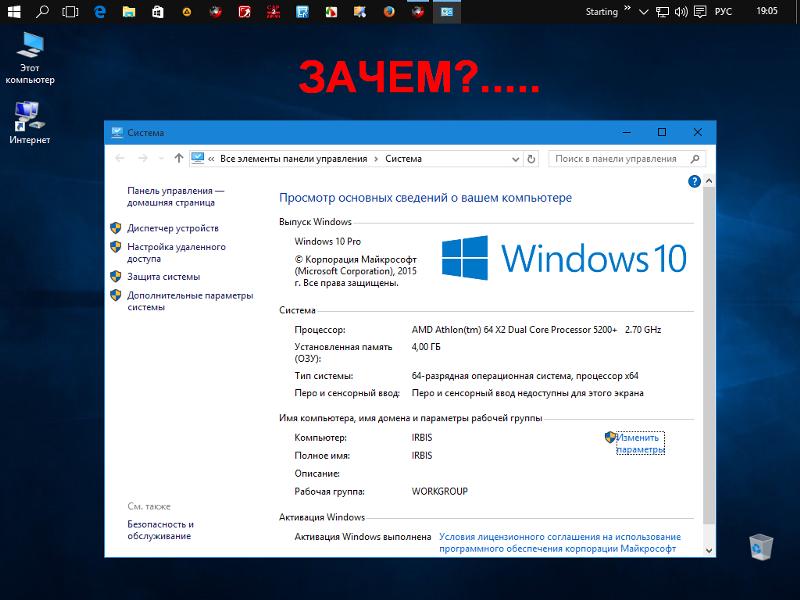Show hidden toolbar items via double chevron

pyautogui.click(x=628, y=8)
